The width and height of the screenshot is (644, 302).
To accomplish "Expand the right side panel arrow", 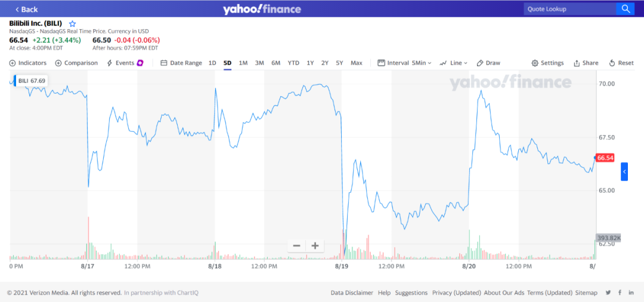I will tap(624, 172).
